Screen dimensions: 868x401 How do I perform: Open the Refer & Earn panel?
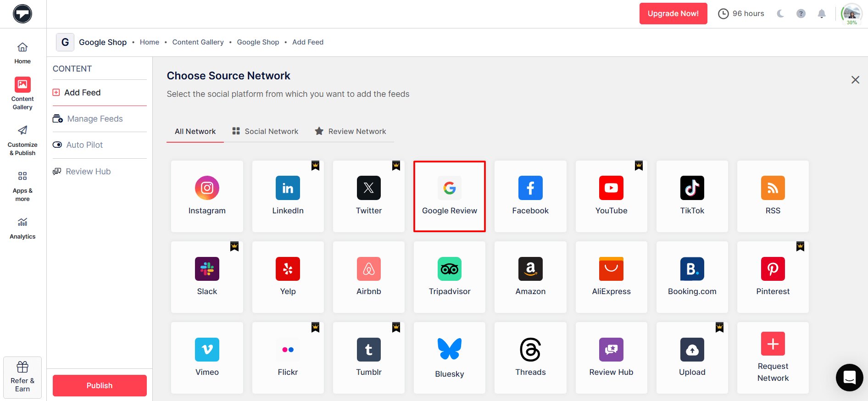click(x=22, y=378)
